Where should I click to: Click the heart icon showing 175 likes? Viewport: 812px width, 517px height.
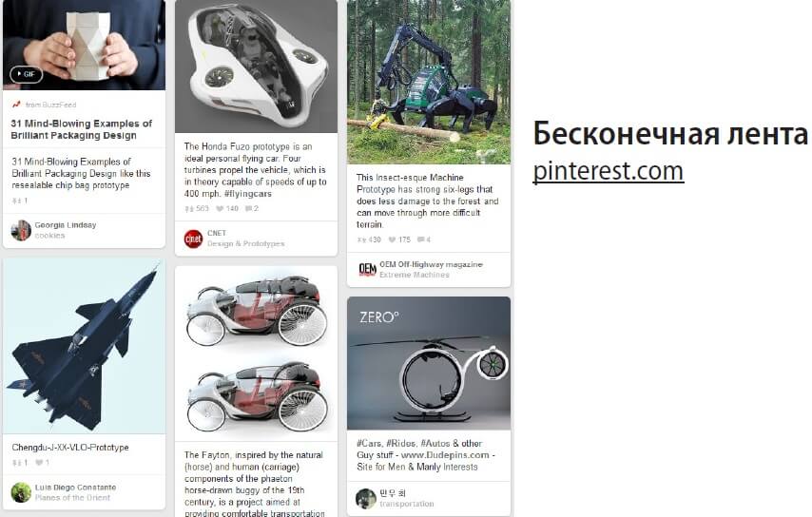pos(392,239)
